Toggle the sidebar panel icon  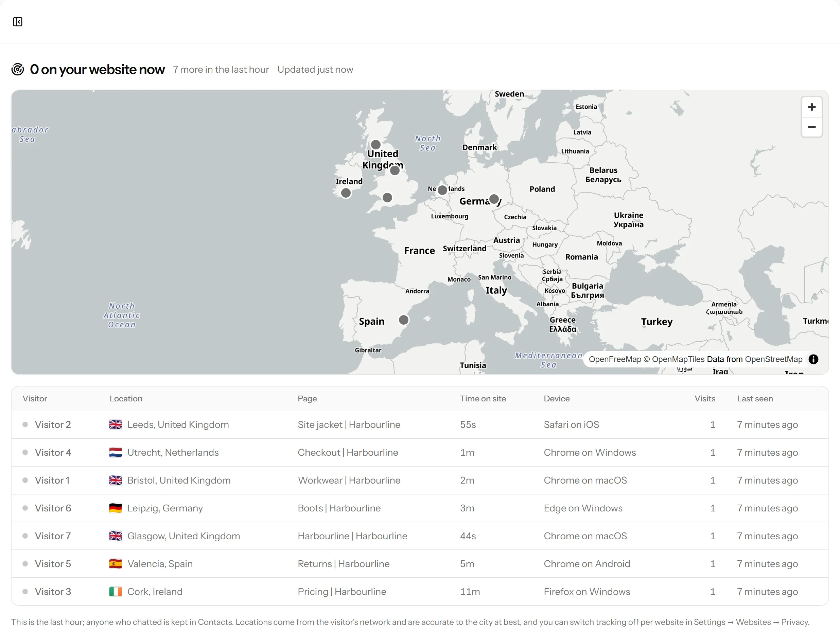click(17, 22)
